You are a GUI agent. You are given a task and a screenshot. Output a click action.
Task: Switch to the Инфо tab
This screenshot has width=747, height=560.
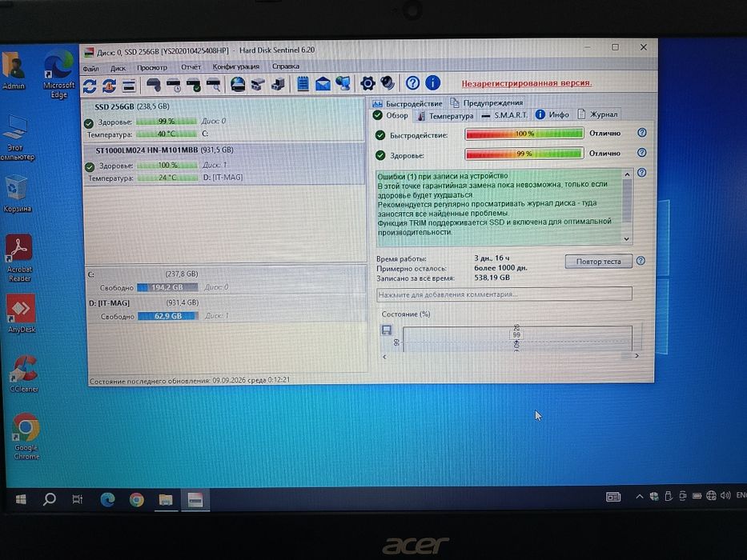[x=552, y=114]
